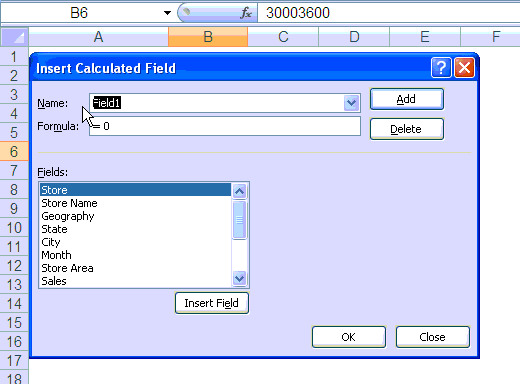Click the Insert Field button
520x384 pixels.
coord(212,303)
